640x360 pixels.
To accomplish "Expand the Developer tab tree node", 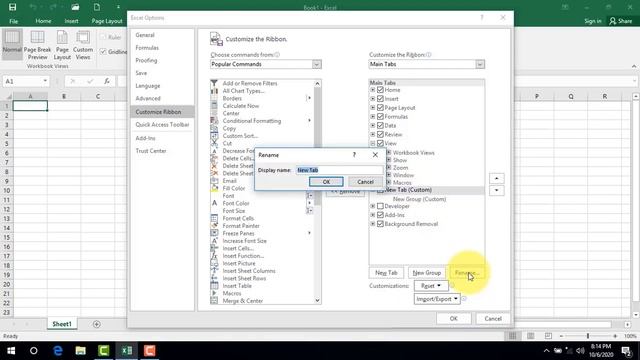I will point(373,206).
